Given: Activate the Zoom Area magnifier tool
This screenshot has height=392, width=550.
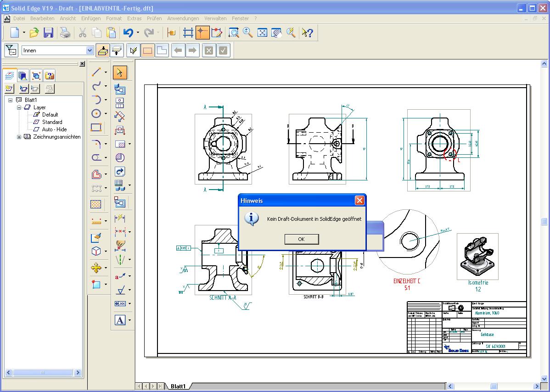Looking at the screenshot, I should (234, 33).
